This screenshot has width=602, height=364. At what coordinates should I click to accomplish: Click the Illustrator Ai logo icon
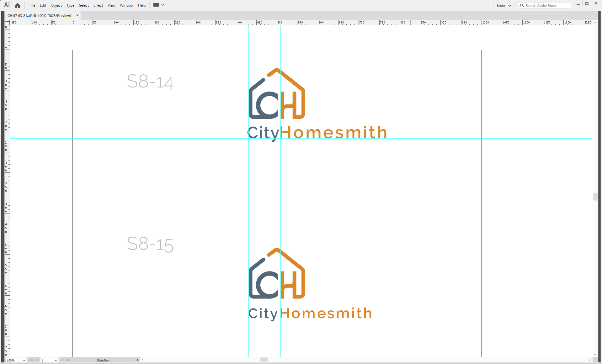coord(6,5)
